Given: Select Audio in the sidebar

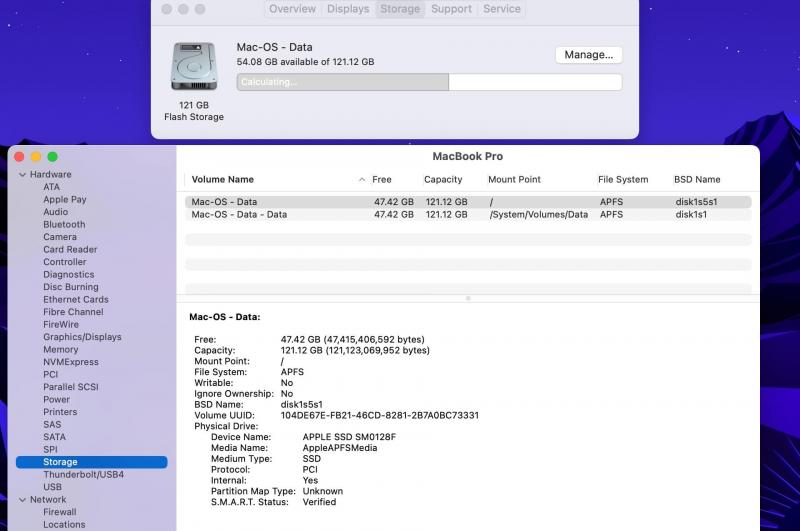Looking at the screenshot, I should [x=55, y=212].
